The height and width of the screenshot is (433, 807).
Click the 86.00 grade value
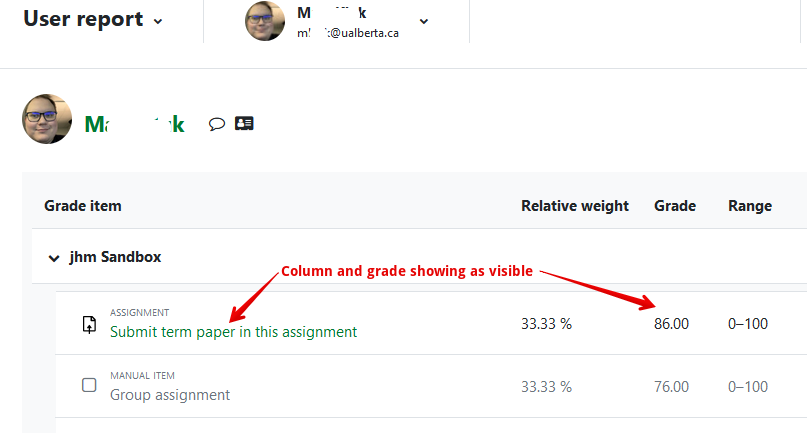pos(671,324)
